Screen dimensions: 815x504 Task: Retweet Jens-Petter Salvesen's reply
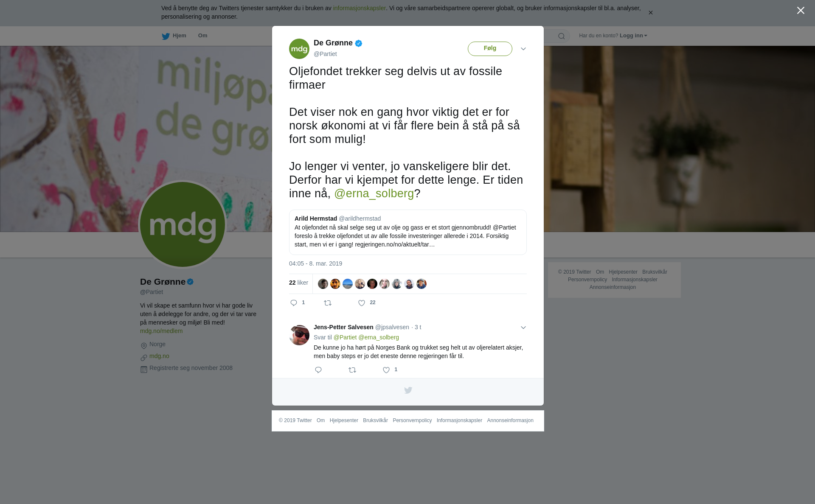point(352,370)
